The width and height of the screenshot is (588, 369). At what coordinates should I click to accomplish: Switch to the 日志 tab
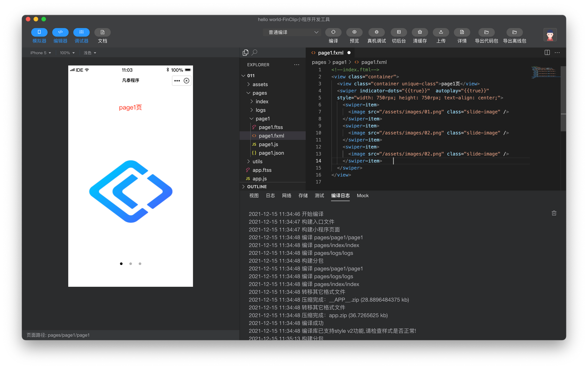point(270,195)
